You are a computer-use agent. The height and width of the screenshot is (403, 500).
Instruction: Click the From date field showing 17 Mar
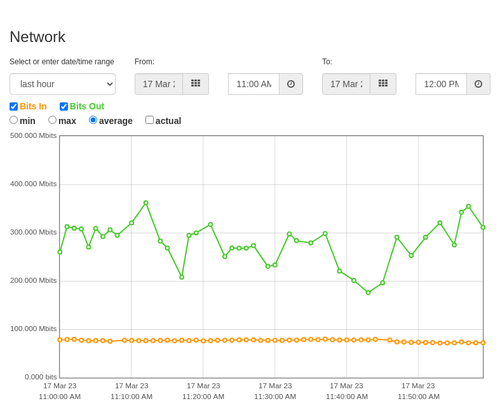[159, 84]
